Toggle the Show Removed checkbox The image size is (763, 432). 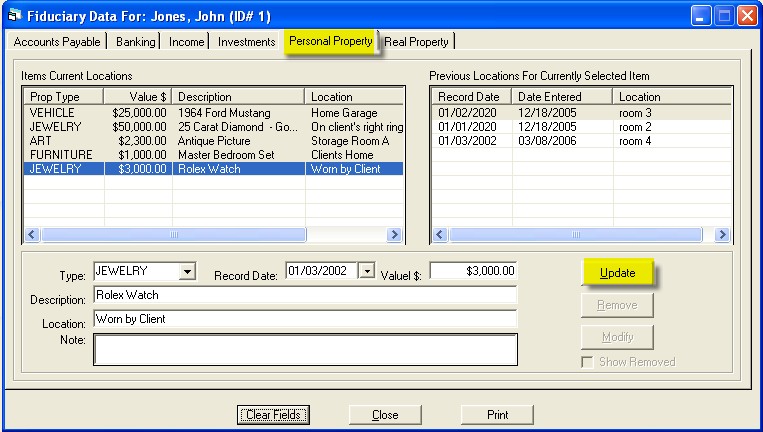(x=587, y=362)
